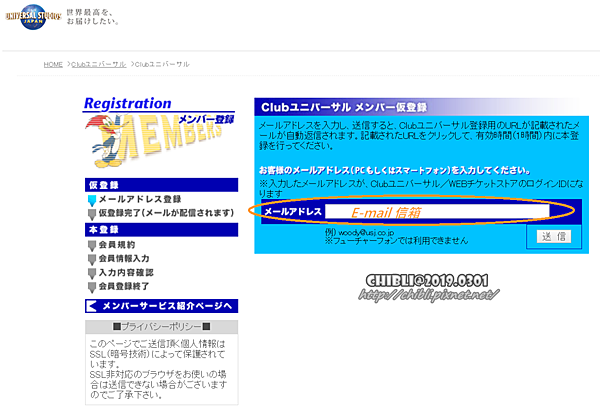The image size is (600, 407).
Task: Click the Universal Studios Japan logo
Action: point(33,17)
